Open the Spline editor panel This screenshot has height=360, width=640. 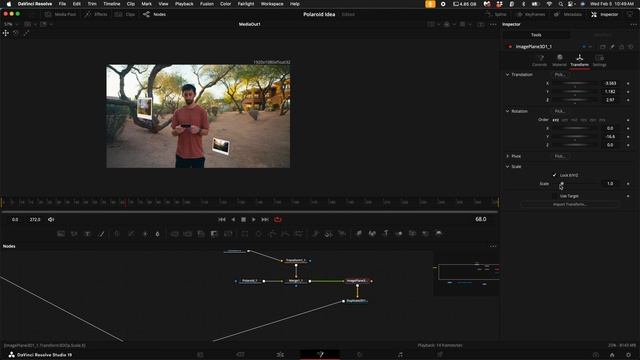(496, 14)
